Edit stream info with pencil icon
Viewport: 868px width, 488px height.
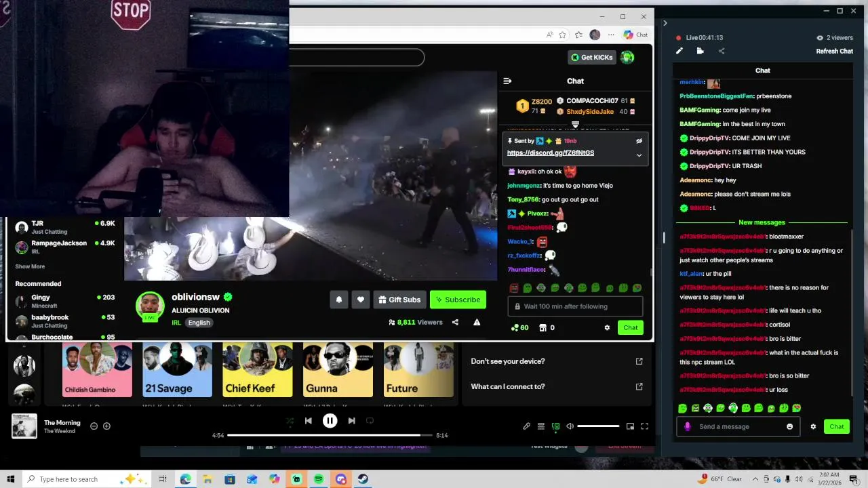[x=679, y=51]
